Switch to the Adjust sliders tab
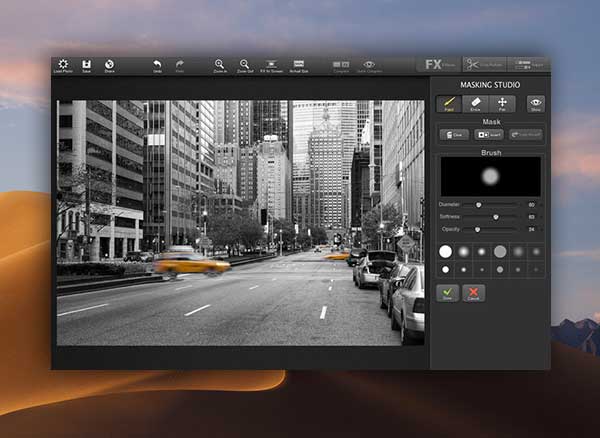 click(528, 65)
